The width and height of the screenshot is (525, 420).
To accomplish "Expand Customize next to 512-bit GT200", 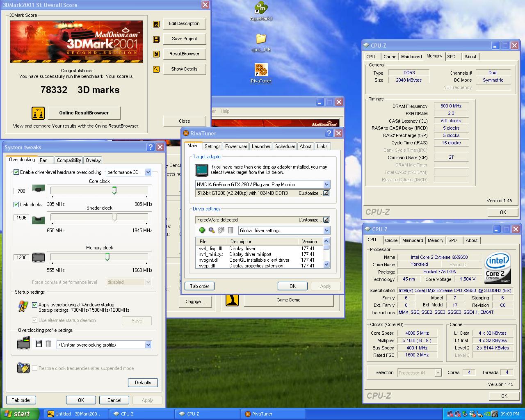I will (x=326, y=193).
